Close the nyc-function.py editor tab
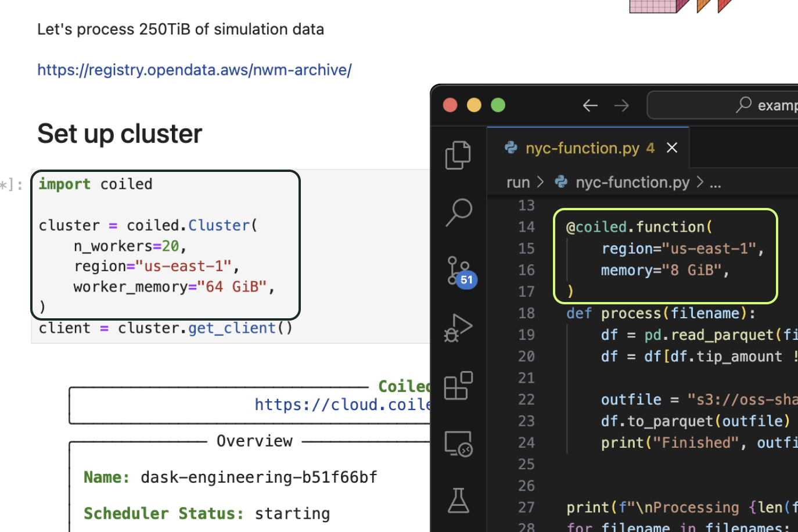 tap(672, 148)
